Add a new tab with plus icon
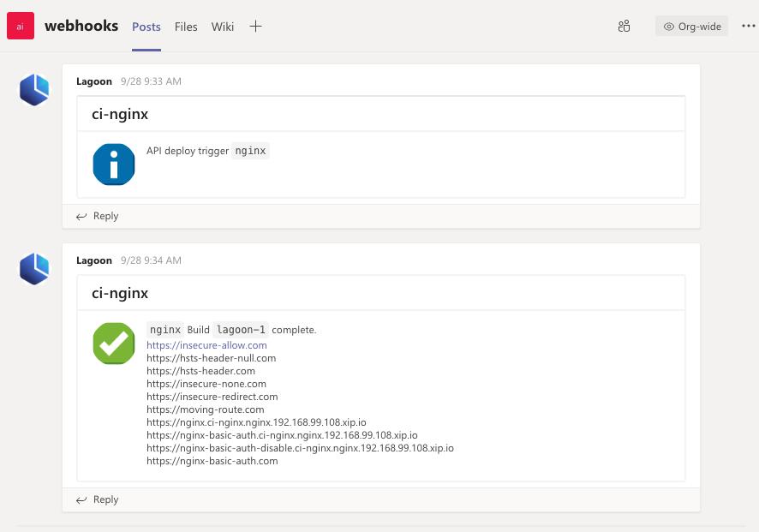The width and height of the screenshot is (759, 532). coord(255,27)
